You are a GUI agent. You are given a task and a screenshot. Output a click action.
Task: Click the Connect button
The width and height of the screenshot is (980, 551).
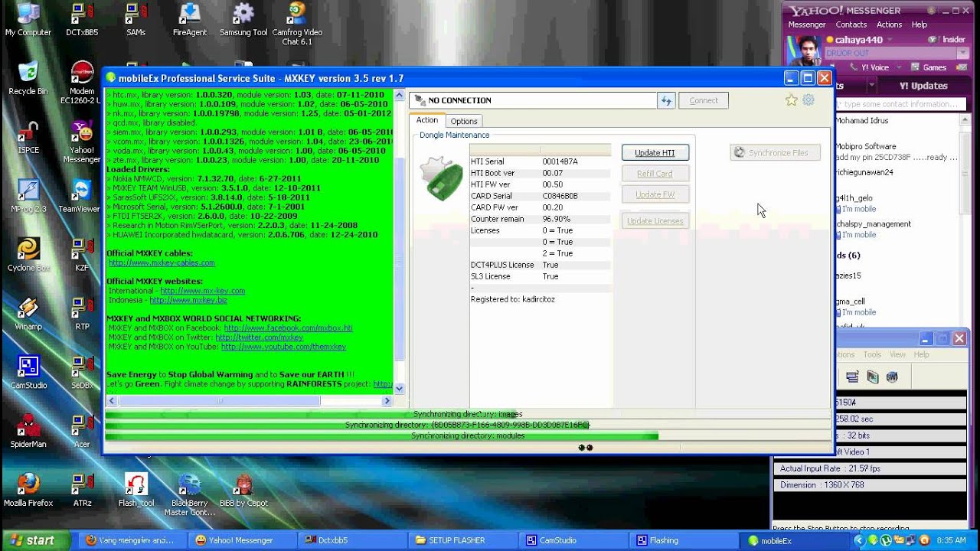[704, 100]
